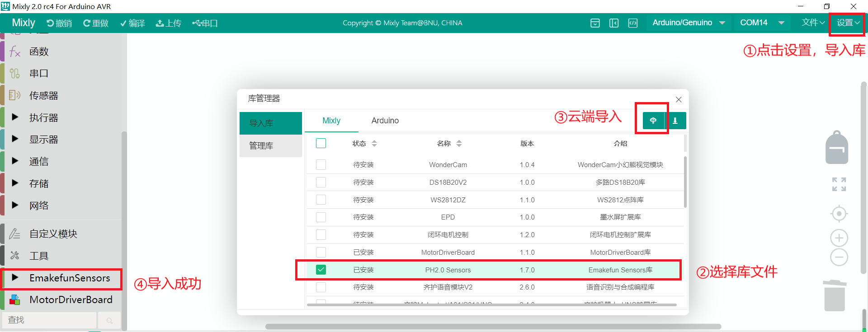Click the code view icon in header

[x=633, y=23]
